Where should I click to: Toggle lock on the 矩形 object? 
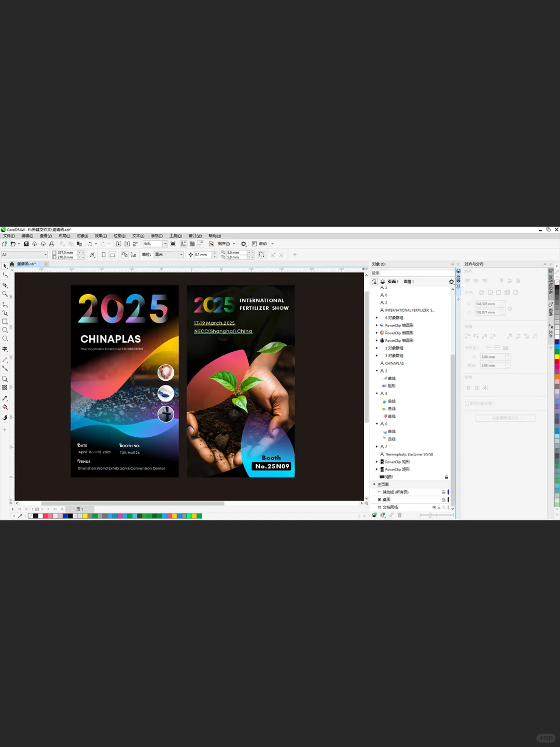[x=446, y=477]
